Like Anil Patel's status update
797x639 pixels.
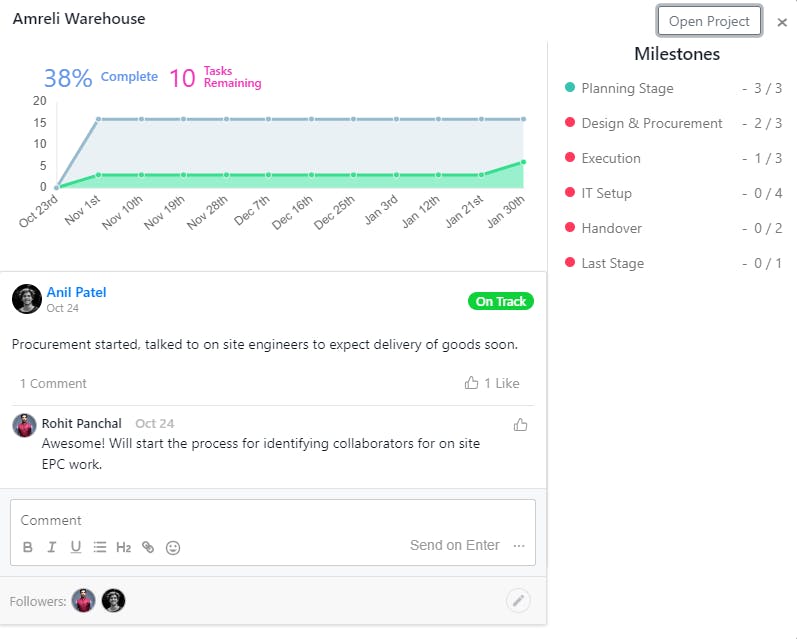492,383
